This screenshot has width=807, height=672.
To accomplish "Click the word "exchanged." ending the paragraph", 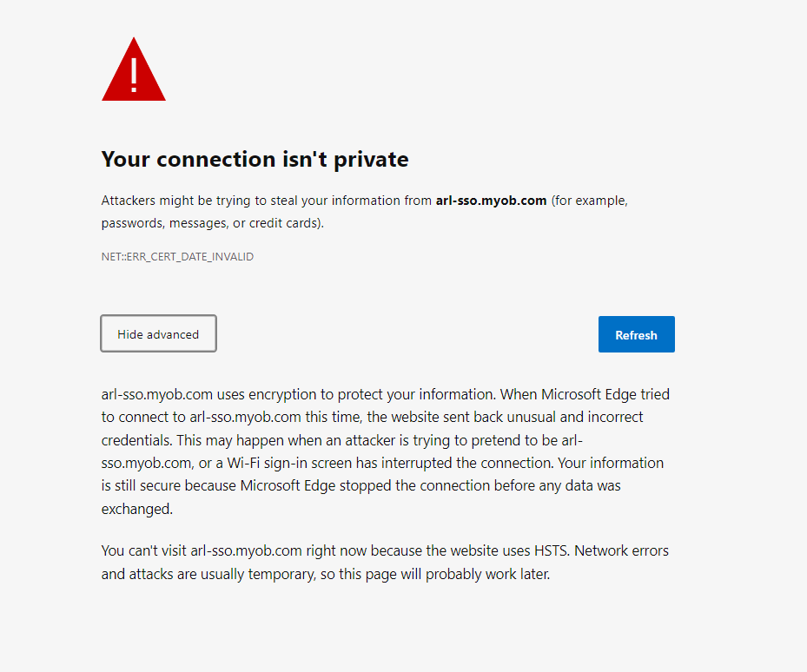I will point(137,510).
